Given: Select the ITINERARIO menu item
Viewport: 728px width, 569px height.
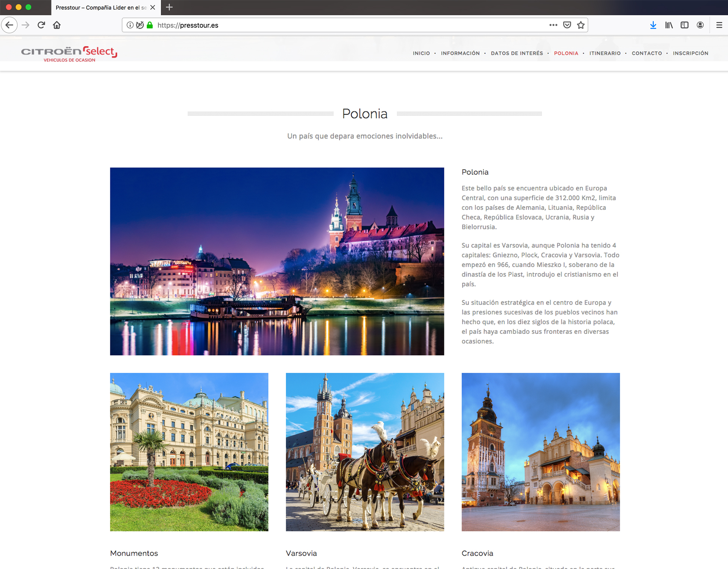Looking at the screenshot, I should coord(605,53).
